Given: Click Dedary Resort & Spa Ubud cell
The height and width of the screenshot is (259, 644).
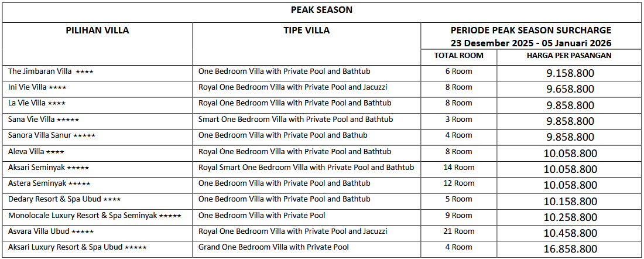Looking at the screenshot, I should pyautogui.click(x=65, y=199).
